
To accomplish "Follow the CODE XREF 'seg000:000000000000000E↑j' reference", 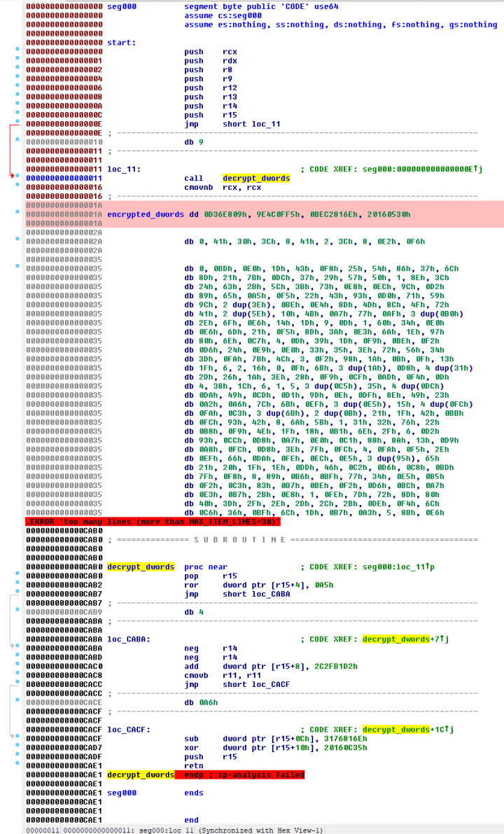I will [x=422, y=169].
